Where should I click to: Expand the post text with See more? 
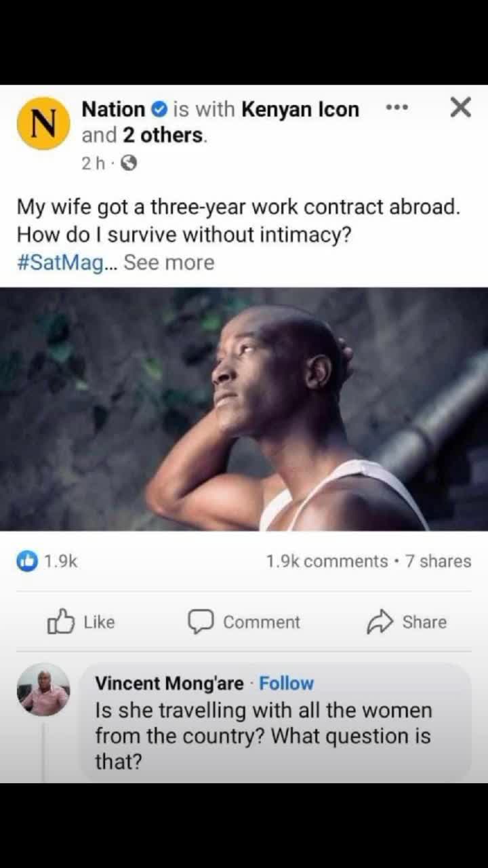tap(169, 262)
